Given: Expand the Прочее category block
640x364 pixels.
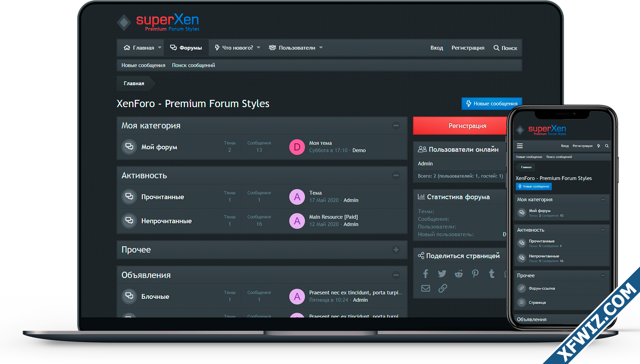Looking at the screenshot, I should 396,250.
